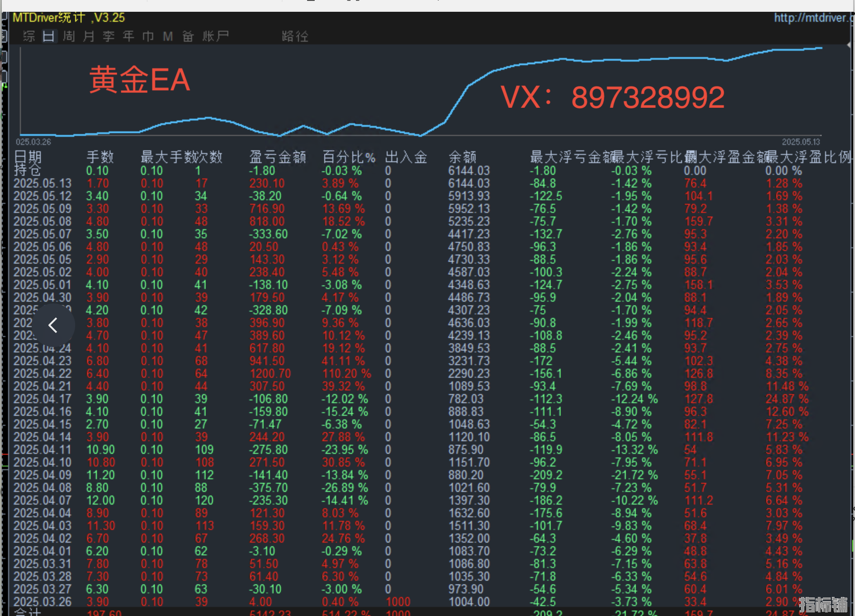Switch to the 综 summary tab

(x=29, y=36)
